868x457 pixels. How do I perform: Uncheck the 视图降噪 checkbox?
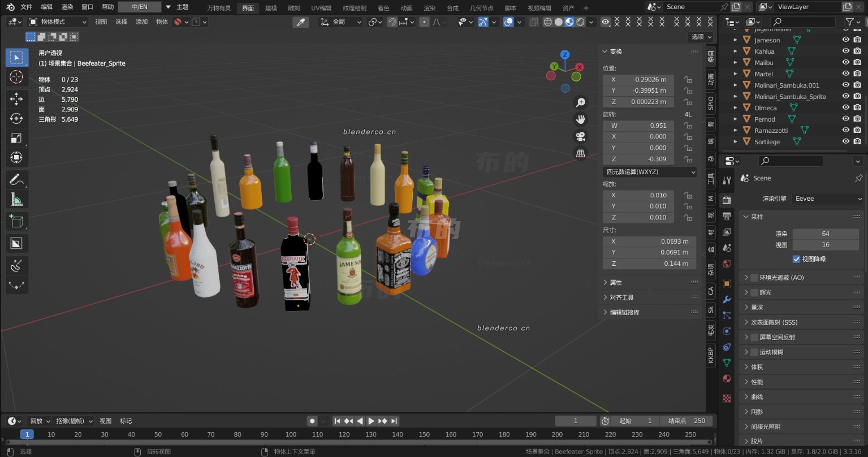click(x=796, y=259)
